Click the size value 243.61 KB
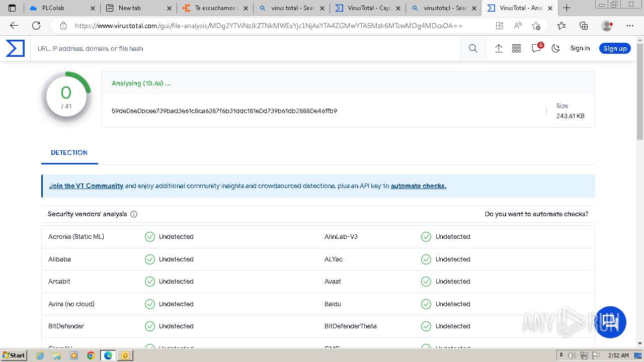This screenshot has width=644, height=362. pyautogui.click(x=570, y=116)
